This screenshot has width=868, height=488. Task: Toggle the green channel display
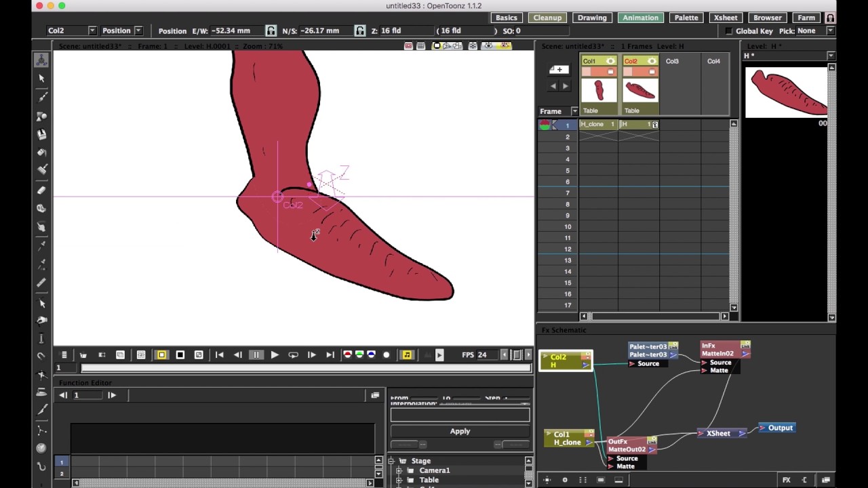pyautogui.click(x=359, y=354)
